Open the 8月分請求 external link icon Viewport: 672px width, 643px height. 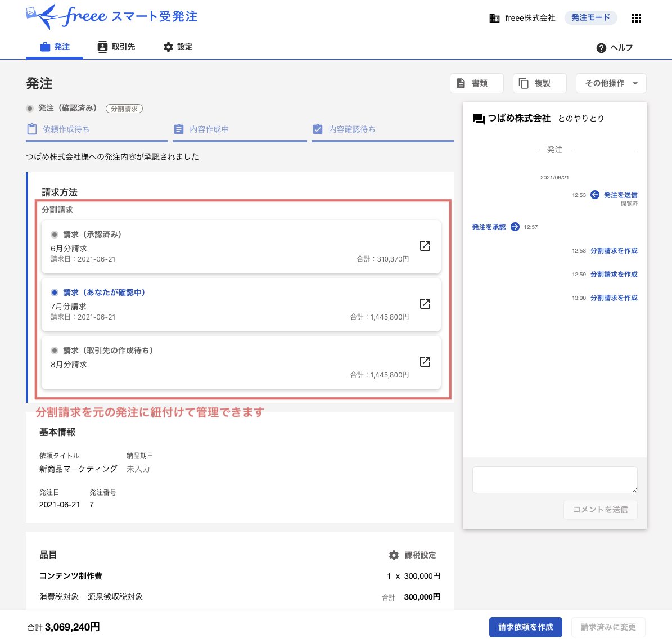point(425,362)
